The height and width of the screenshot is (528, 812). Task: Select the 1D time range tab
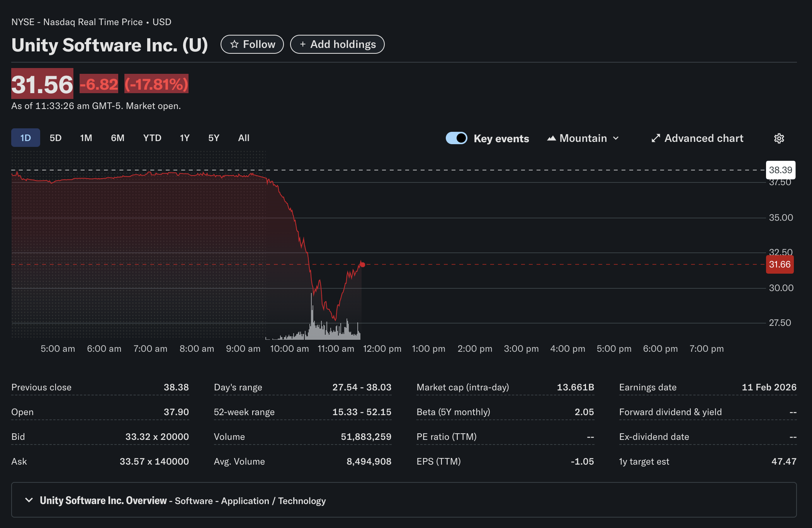tap(25, 138)
